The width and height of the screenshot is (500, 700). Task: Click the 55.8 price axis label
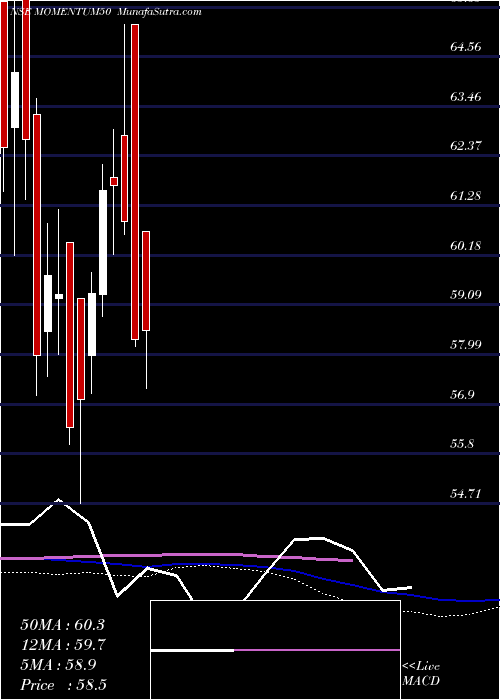462,444
